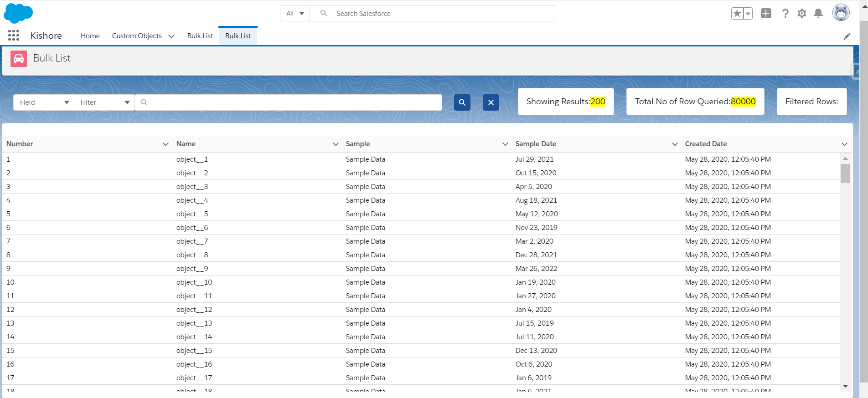Click into the Search Salesforce field

click(x=432, y=13)
